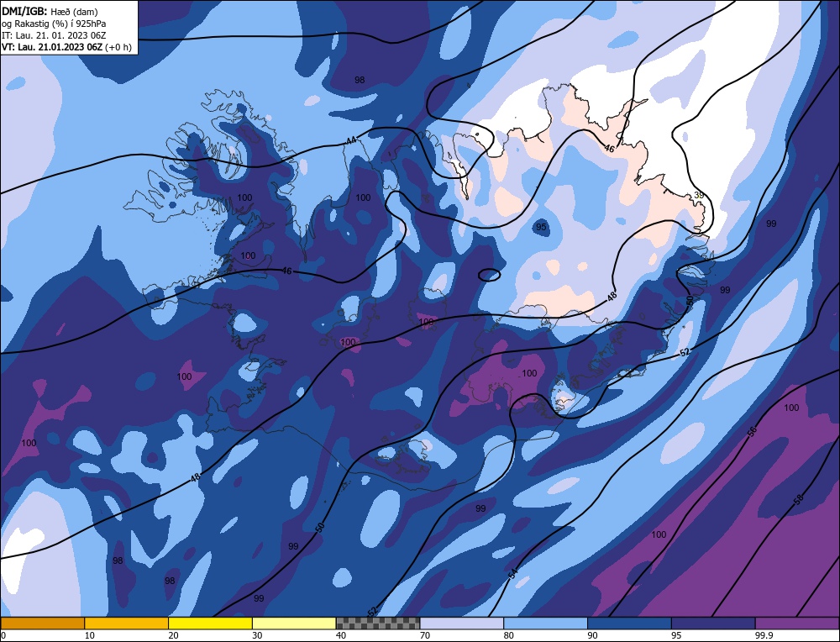Screen dimensions: 840x642
Task: Click the '54' contour line label
Action: [x=512, y=573]
